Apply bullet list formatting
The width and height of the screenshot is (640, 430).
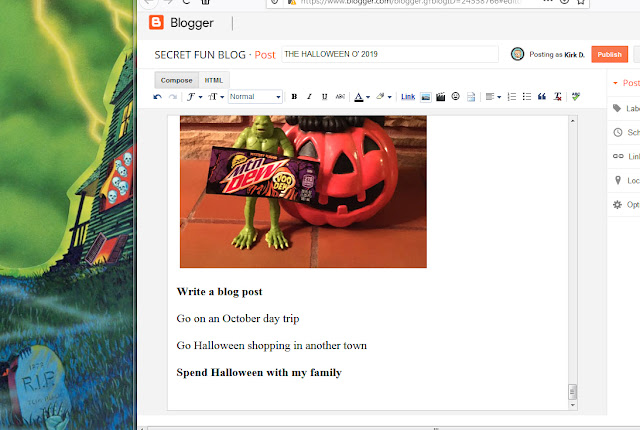(x=527, y=97)
